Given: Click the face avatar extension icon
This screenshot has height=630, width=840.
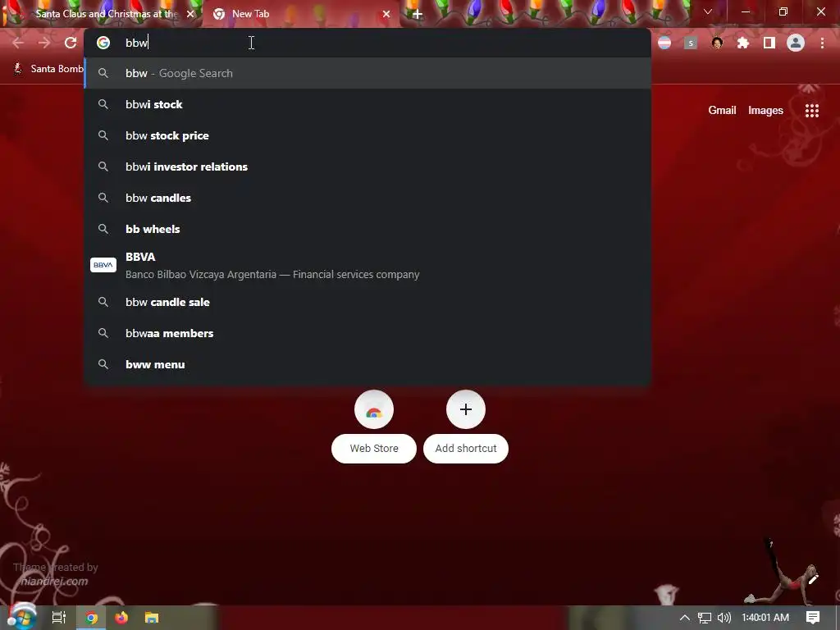Looking at the screenshot, I should (x=717, y=43).
